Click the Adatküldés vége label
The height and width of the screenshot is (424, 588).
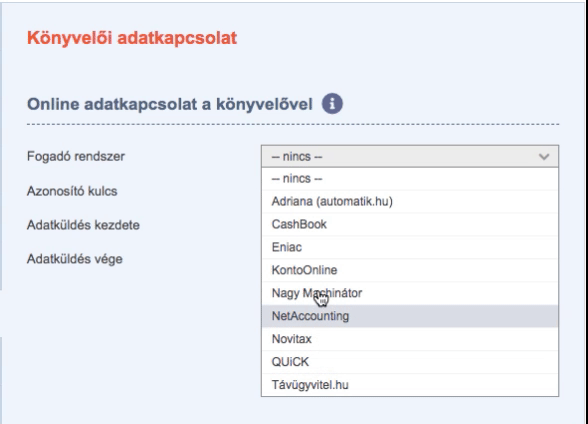(75, 259)
